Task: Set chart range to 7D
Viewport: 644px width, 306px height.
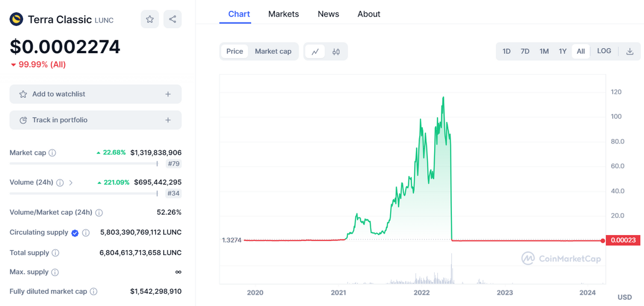Action: pyautogui.click(x=525, y=52)
